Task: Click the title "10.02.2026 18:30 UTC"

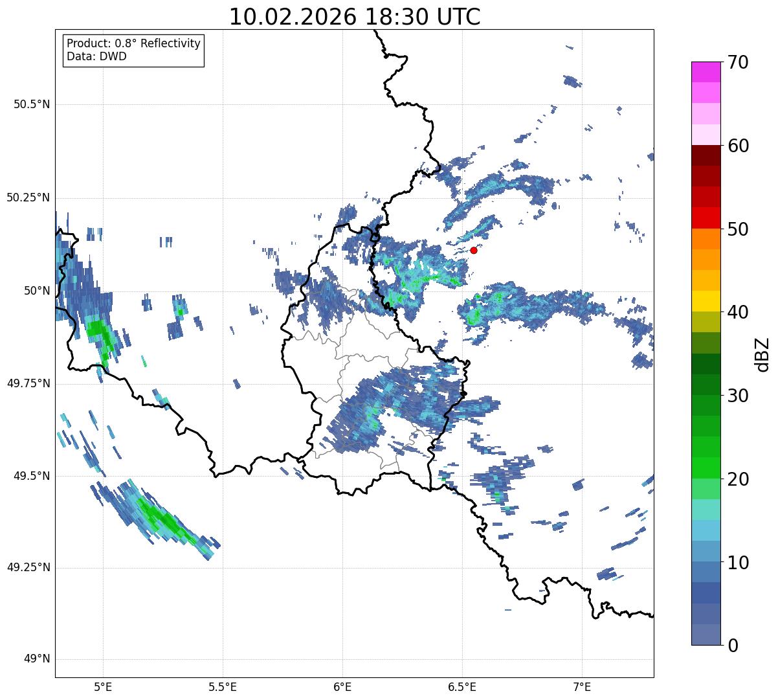Action: pos(355,17)
